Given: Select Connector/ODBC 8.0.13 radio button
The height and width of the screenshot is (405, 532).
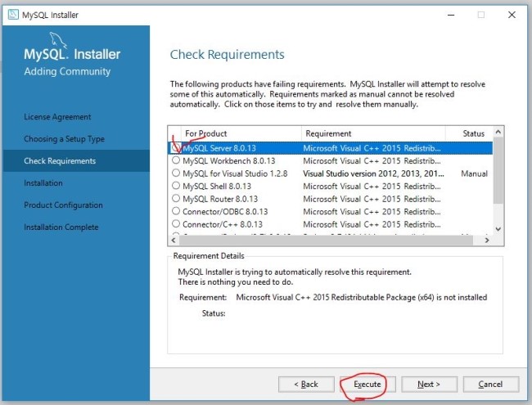Looking at the screenshot, I should click(176, 211).
